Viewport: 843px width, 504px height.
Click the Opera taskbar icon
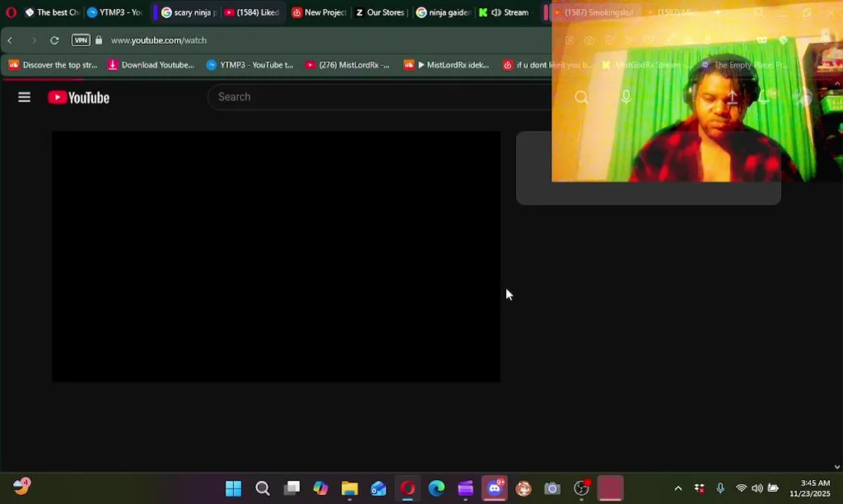point(407,489)
